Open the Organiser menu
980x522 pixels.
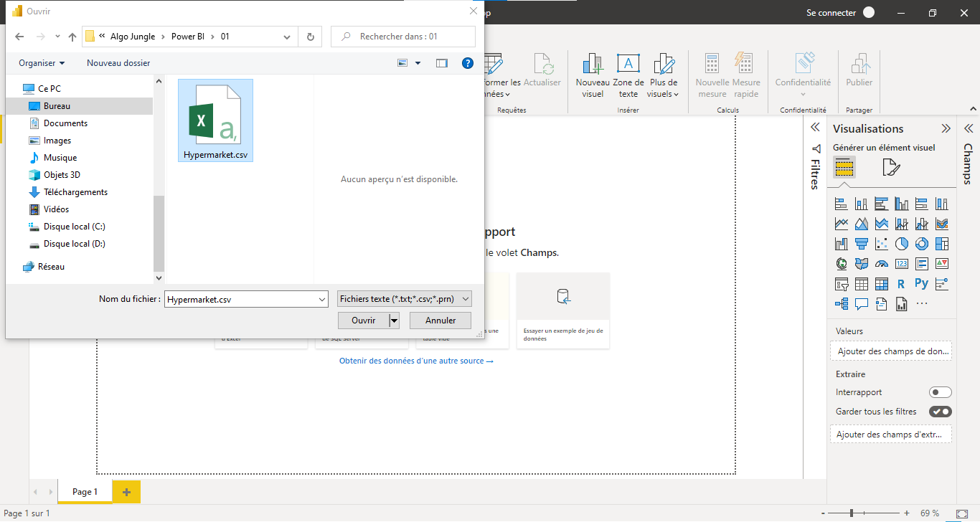pyautogui.click(x=42, y=63)
